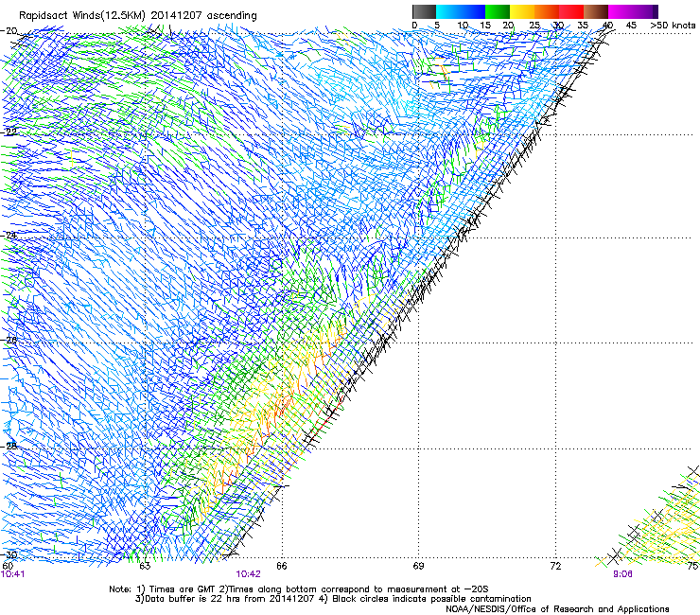
Task: Click the latitude label "-24"
Action: click(x=9, y=235)
